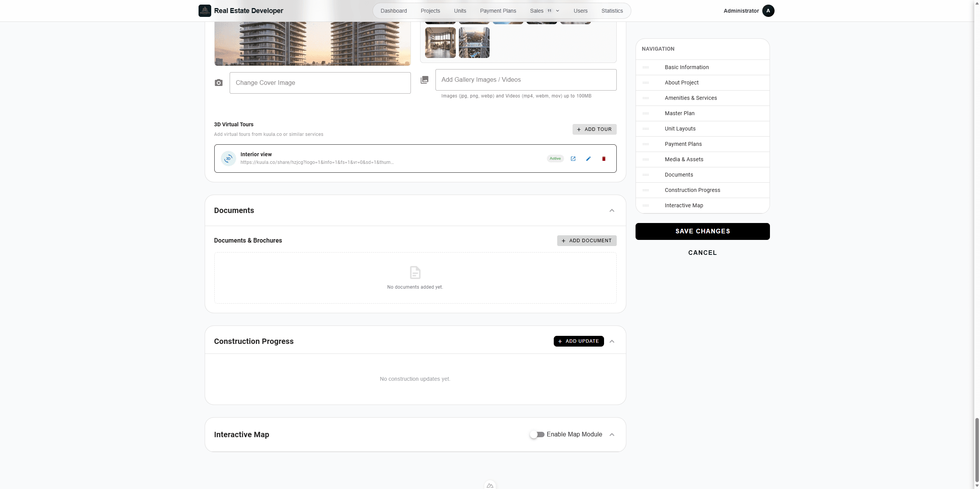980x489 pixels.
Task: Click the empty document icon in Documents section
Action: click(415, 273)
